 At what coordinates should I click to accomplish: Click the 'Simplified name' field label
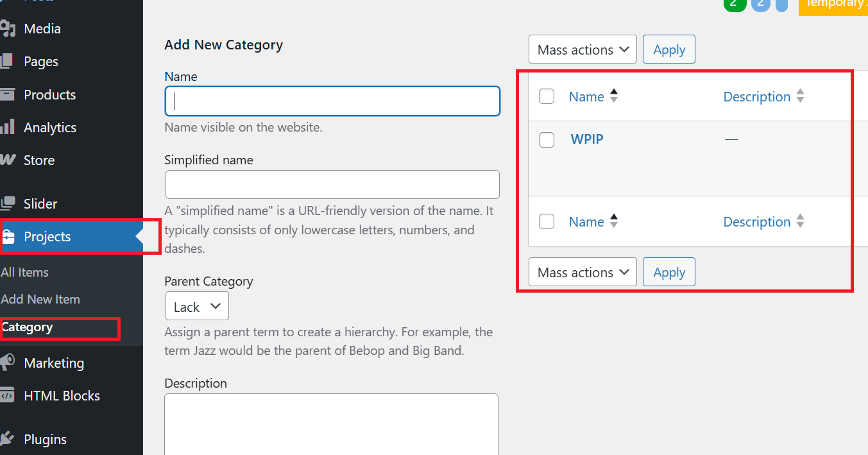click(x=208, y=160)
